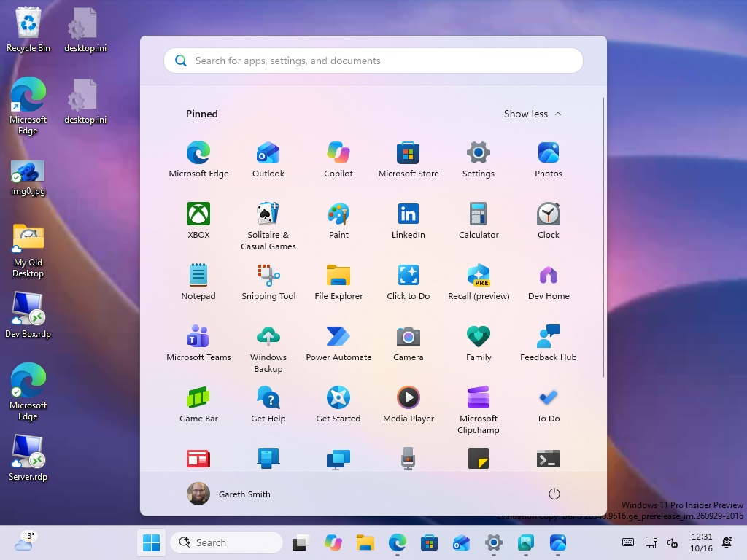Open Settings from the pinned grid
Screen dimensions: 747x560
(479, 160)
